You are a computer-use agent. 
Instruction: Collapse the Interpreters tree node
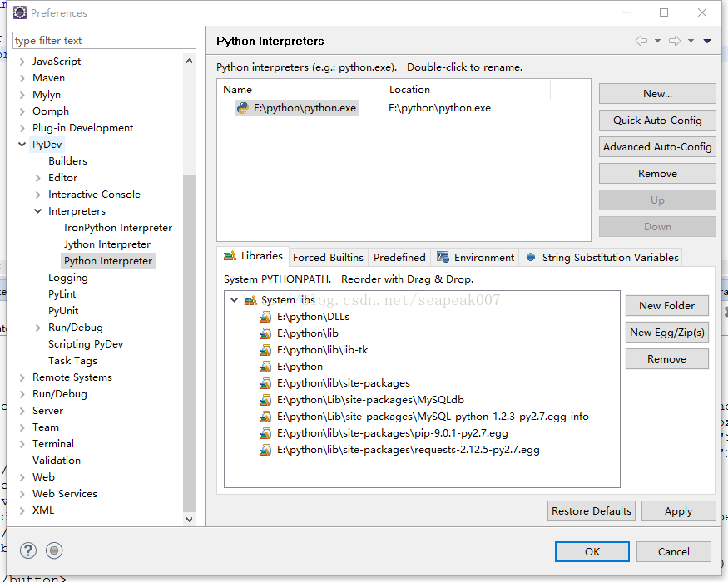[x=38, y=211]
